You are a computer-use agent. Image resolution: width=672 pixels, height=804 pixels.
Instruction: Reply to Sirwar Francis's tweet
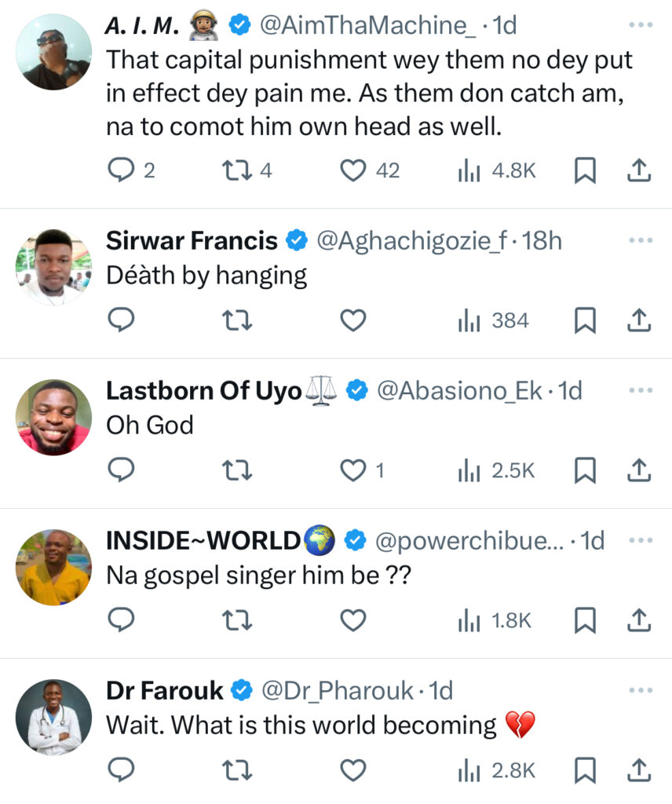[x=121, y=320]
